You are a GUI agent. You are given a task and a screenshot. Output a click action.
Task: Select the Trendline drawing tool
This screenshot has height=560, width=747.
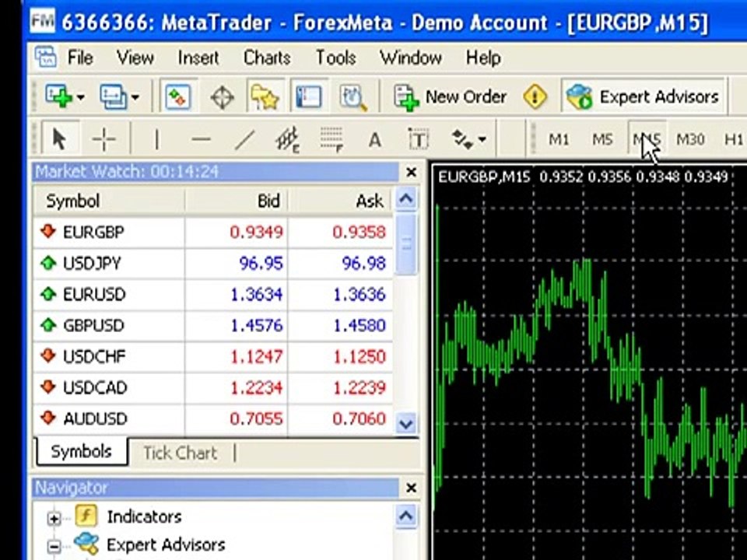pos(244,139)
